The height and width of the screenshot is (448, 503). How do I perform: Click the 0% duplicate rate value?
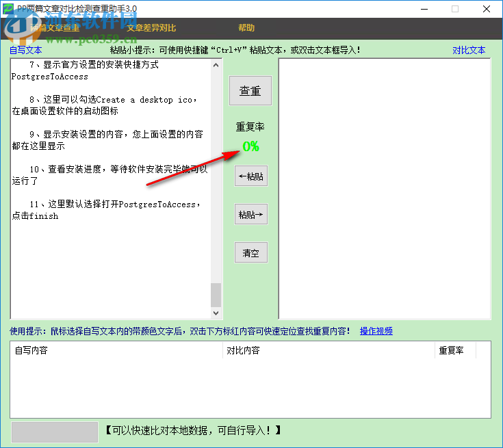click(251, 146)
